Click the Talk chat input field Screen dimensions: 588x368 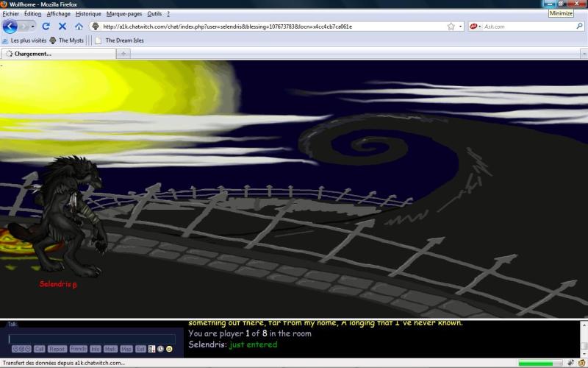tap(92, 339)
